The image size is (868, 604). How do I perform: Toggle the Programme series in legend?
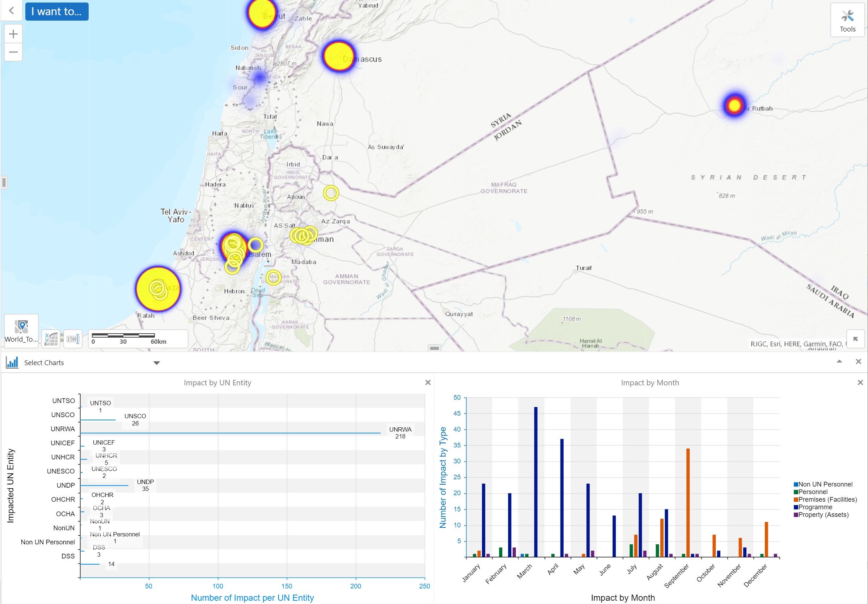click(x=815, y=507)
